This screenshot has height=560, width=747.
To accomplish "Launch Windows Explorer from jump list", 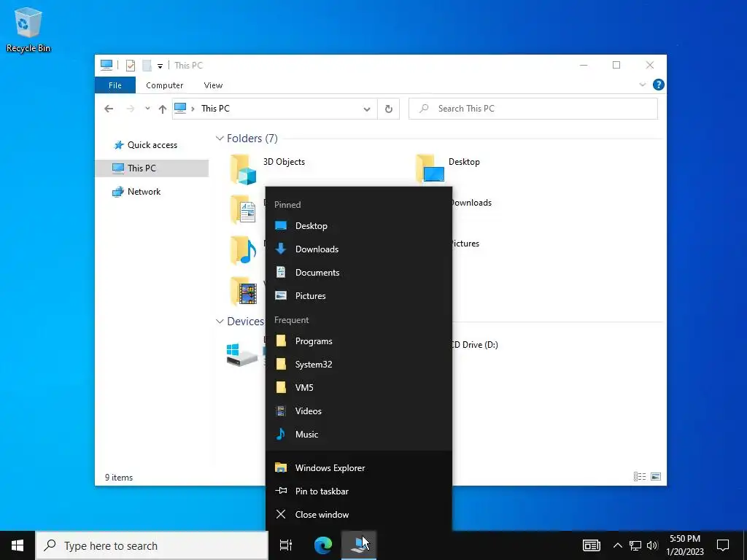I will pos(359,468).
